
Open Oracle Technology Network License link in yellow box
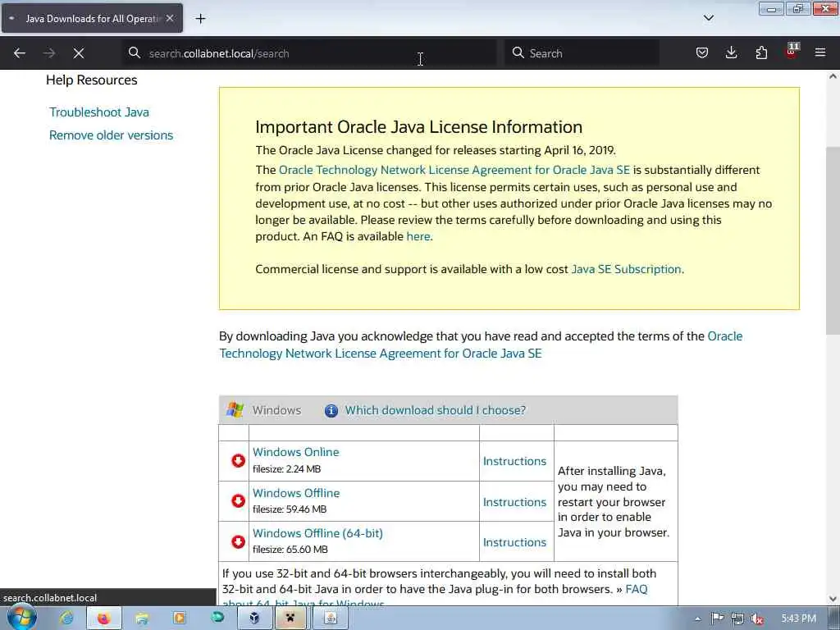454,170
